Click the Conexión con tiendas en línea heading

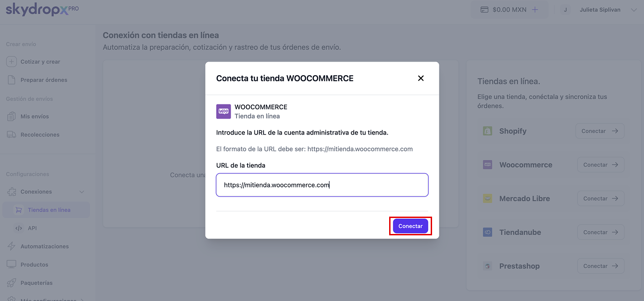161,35
